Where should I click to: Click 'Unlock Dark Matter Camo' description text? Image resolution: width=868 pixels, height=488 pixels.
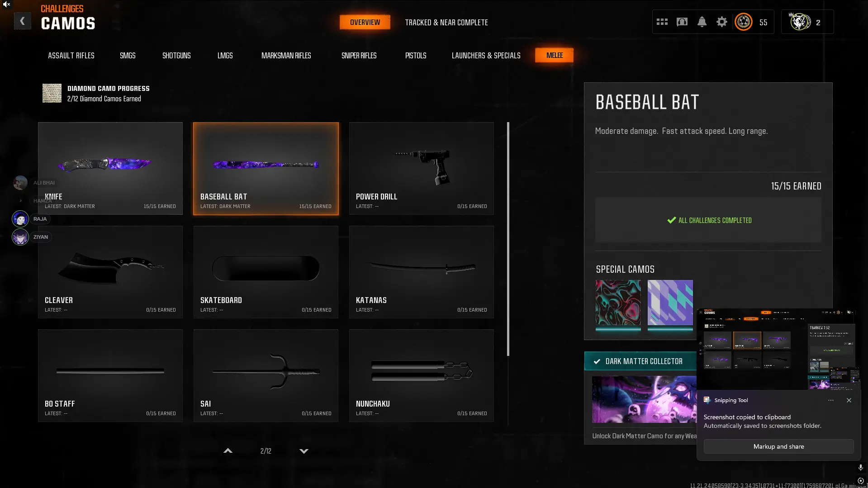pos(644,436)
